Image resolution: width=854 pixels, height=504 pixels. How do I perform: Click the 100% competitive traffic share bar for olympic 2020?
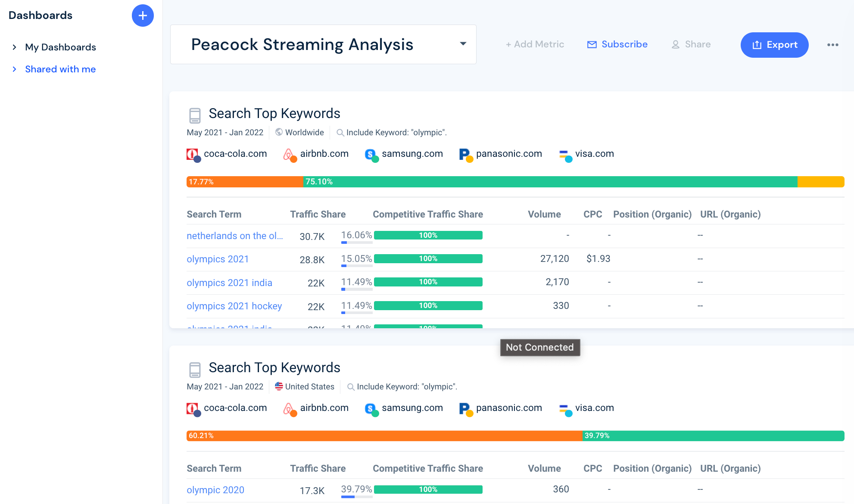(x=428, y=489)
